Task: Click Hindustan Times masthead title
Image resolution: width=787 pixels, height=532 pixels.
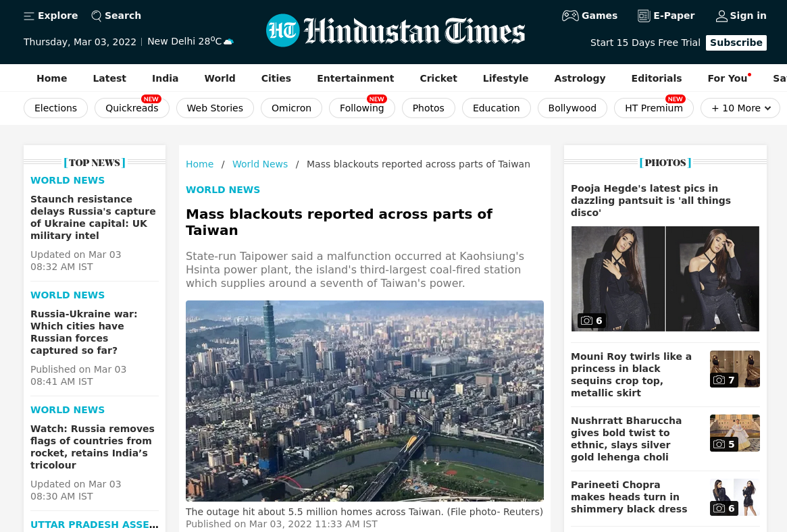Action: click(414, 31)
